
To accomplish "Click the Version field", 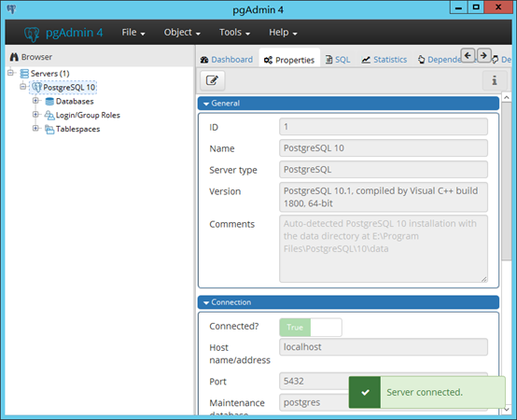I will point(384,197).
